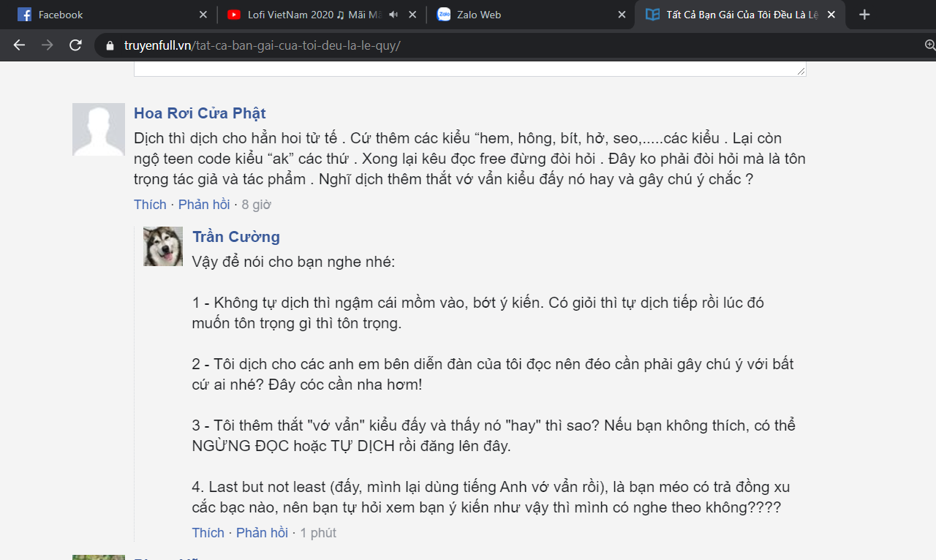Close the Facebook tab
Screen dimensions: 936x560
point(203,15)
